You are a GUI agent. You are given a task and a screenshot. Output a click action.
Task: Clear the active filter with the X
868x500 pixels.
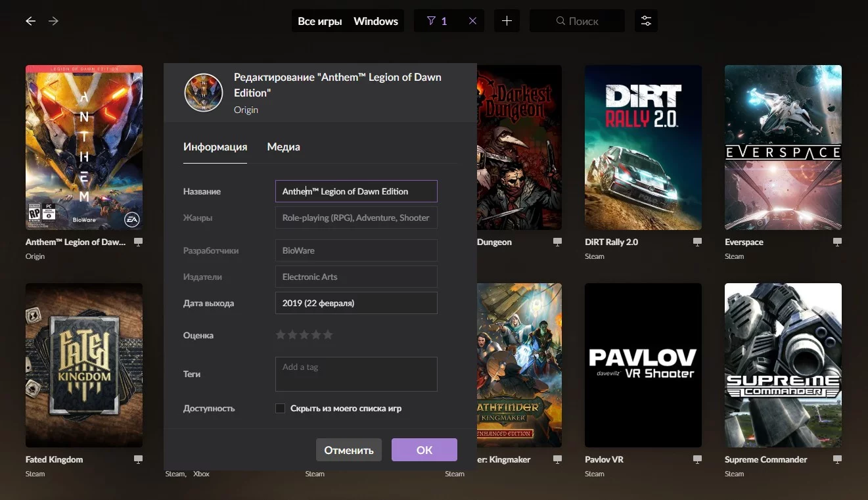pyautogui.click(x=472, y=21)
